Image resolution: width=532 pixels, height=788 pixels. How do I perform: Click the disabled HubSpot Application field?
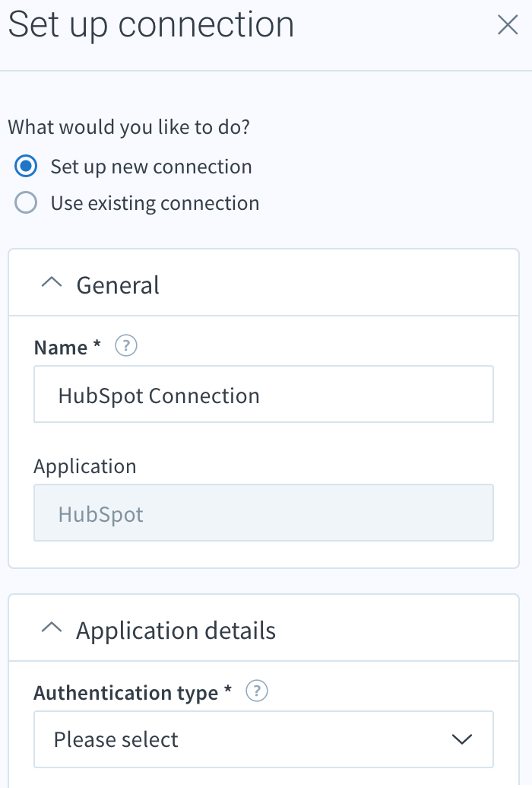(264, 513)
